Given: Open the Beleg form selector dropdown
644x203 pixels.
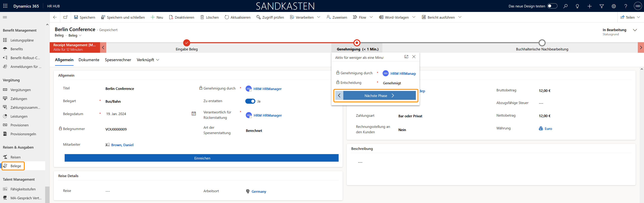Looking at the screenshot, I should (75, 35).
